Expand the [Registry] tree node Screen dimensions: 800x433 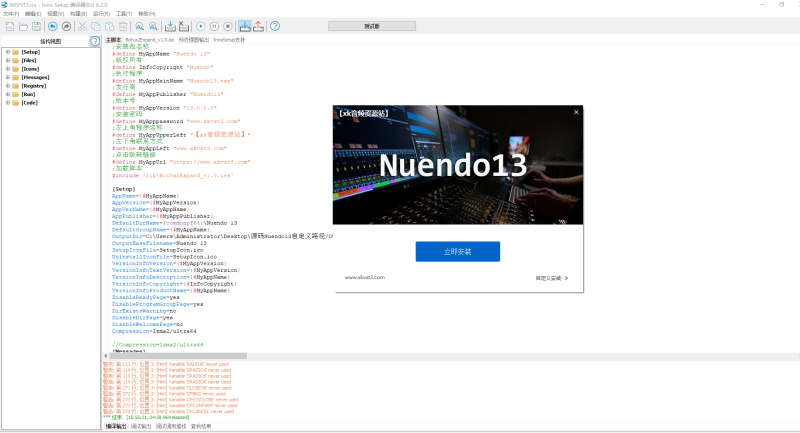pyautogui.click(x=8, y=86)
